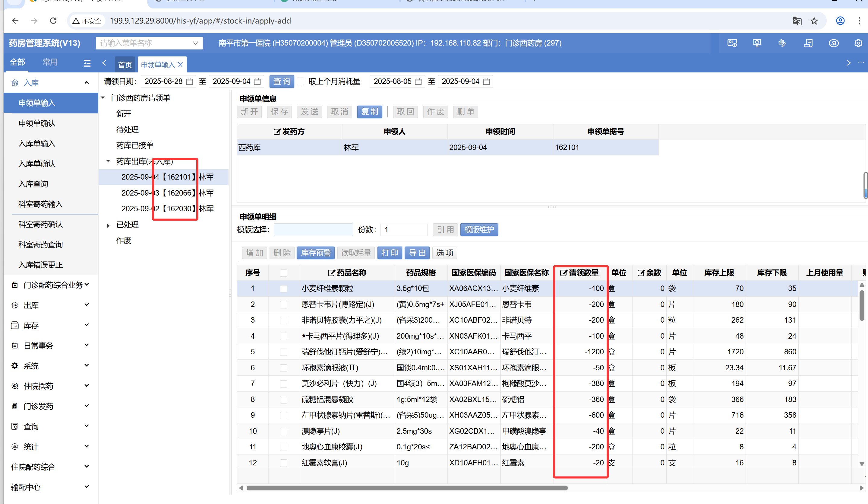Image resolution: width=868 pixels, height=504 pixels.
Task: Click the settings gear icon in header
Action: pyautogui.click(x=858, y=43)
